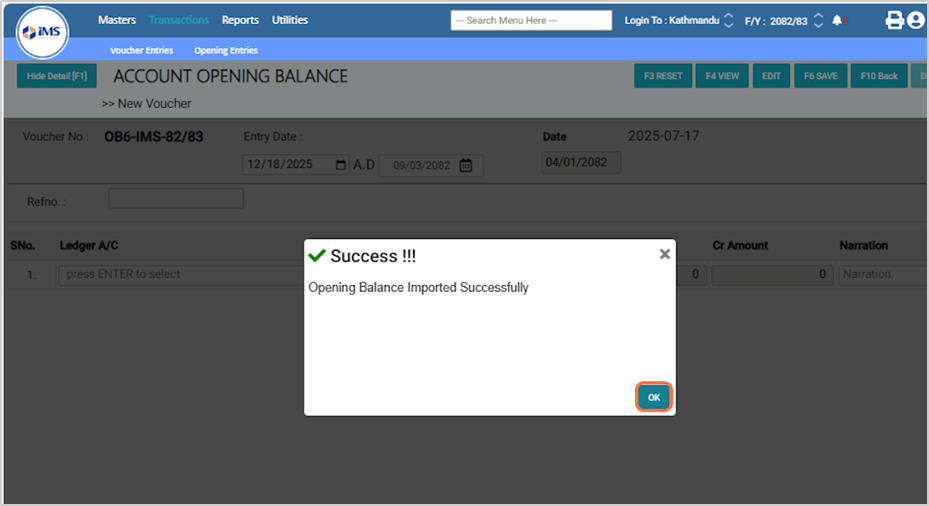Screen dimensions: 929x506
Task: Open the user profile icon
Action: point(915,21)
